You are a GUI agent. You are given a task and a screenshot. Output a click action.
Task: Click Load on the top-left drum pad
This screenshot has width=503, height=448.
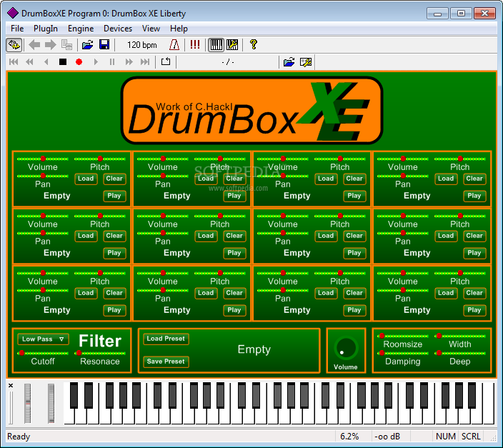coord(86,179)
